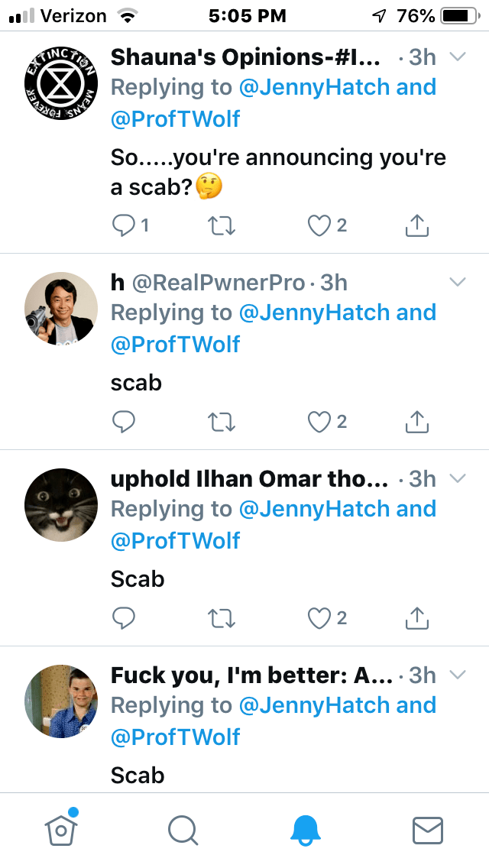Share the @RealPwnerPro tweet
Image resolution: width=489 pixels, height=868 pixels.
[416, 421]
